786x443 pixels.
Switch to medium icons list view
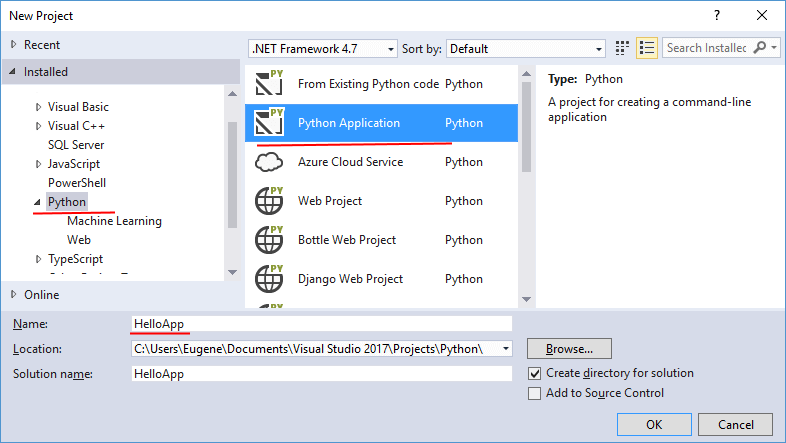point(646,48)
